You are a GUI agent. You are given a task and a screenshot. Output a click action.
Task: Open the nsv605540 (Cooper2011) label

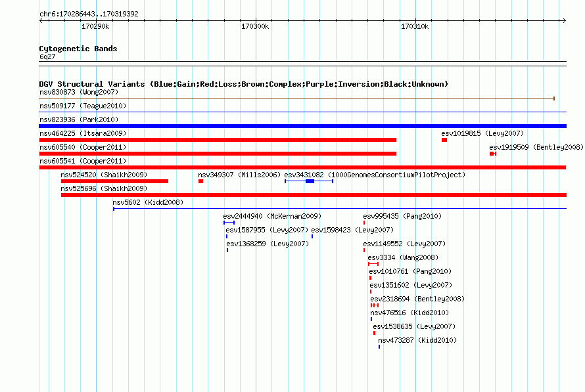click(x=83, y=147)
